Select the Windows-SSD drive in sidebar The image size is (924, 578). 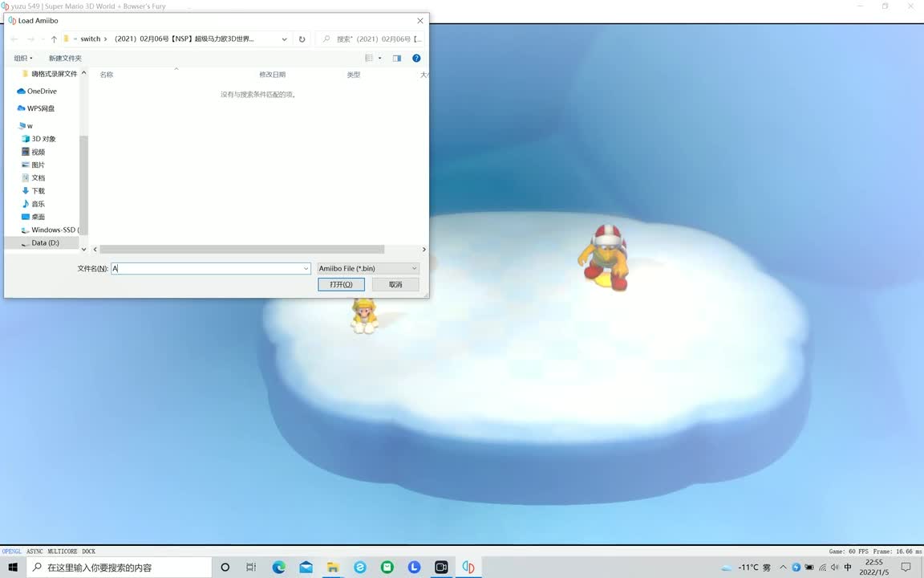50,230
